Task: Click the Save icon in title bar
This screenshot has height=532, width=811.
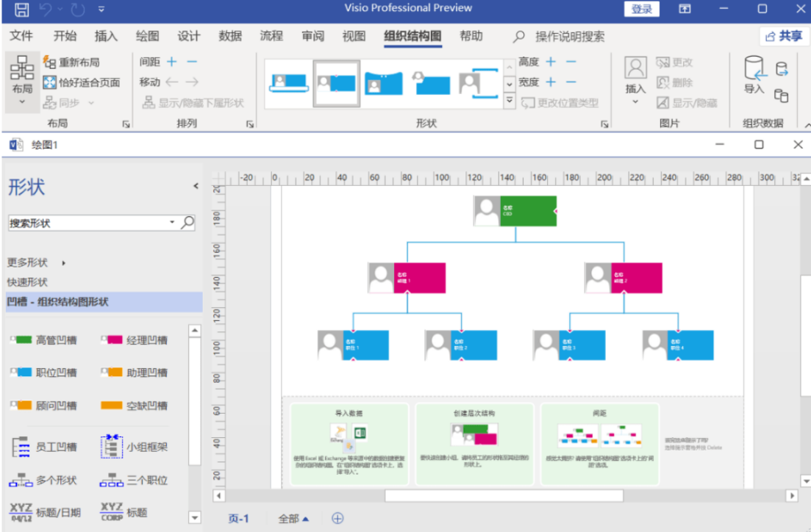Action: (x=22, y=9)
